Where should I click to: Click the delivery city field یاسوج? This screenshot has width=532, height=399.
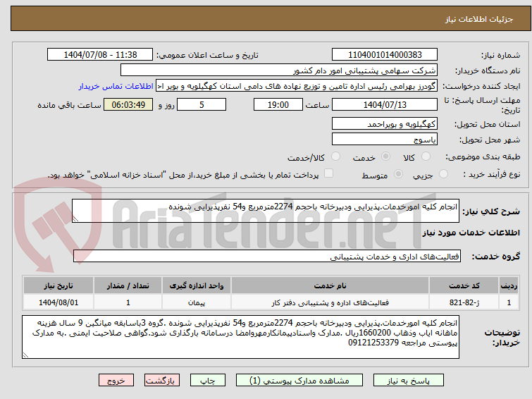pos(385,139)
